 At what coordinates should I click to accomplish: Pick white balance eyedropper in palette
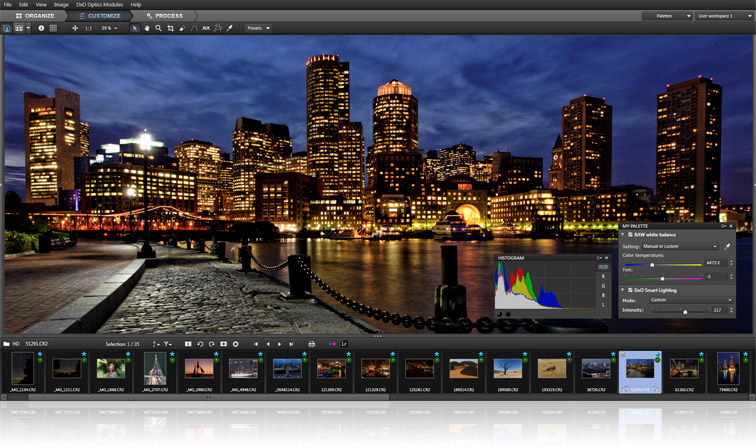click(728, 246)
